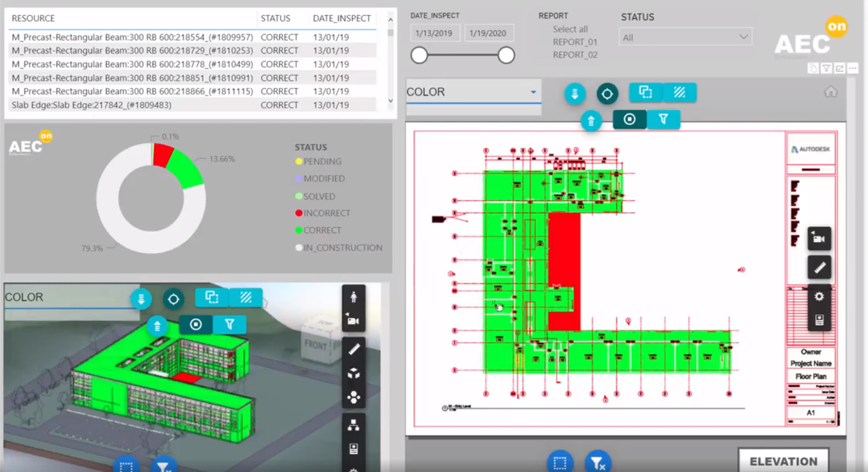The image size is (868, 472).
Task: Sort table by STATUS column header
Action: [276, 18]
